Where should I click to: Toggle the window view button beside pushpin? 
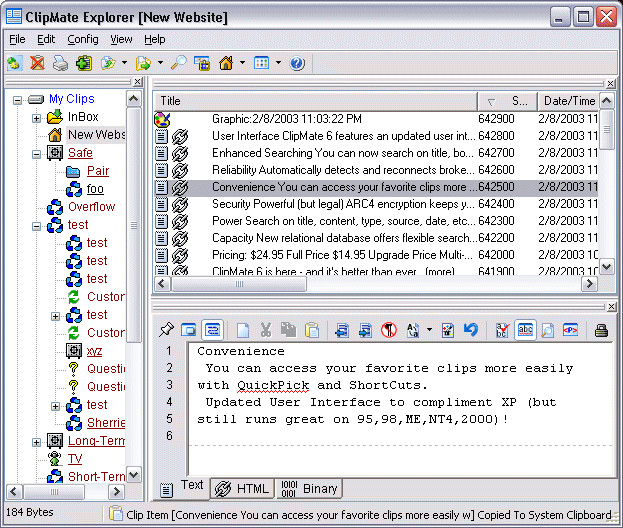click(x=189, y=330)
